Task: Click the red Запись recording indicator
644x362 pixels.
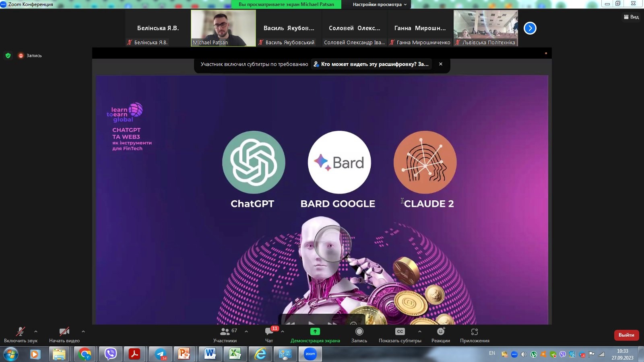Action: [x=30, y=56]
